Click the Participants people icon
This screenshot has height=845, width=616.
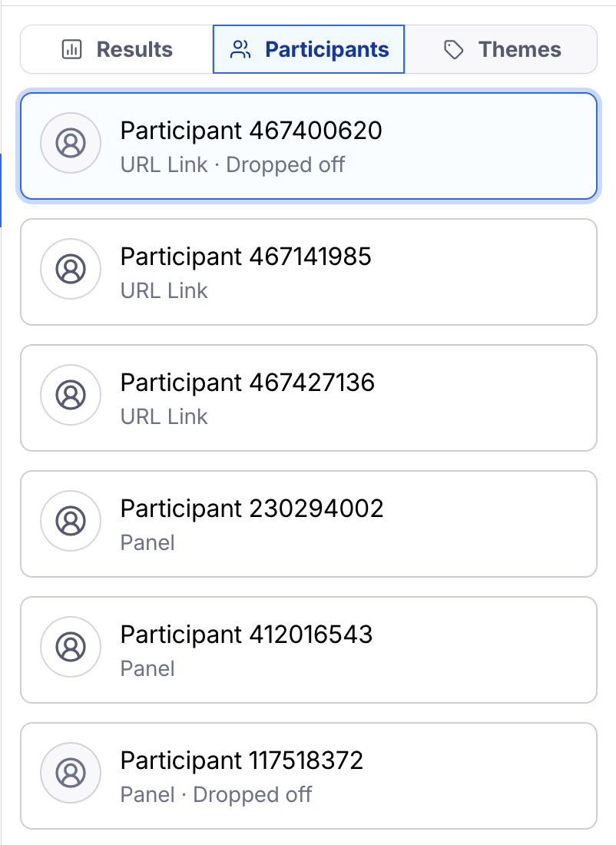pyautogui.click(x=241, y=50)
